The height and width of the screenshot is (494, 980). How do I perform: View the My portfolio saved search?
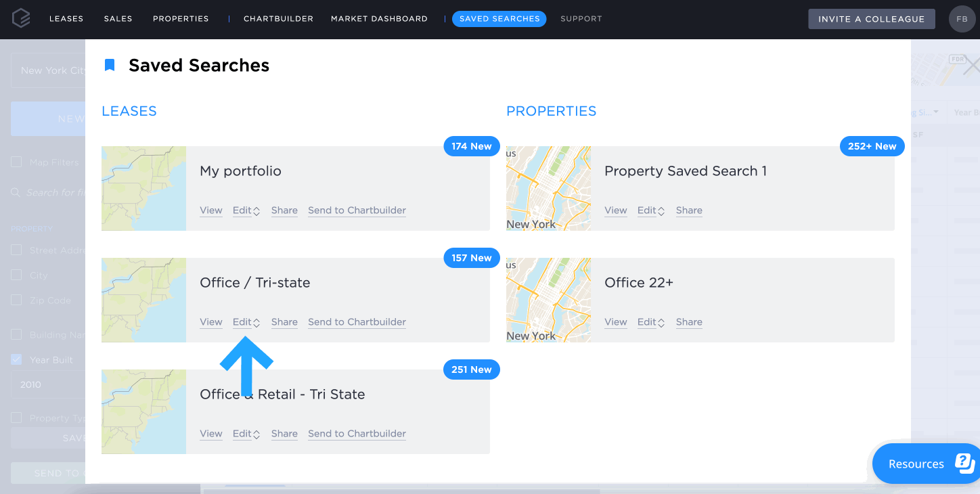[x=211, y=210]
